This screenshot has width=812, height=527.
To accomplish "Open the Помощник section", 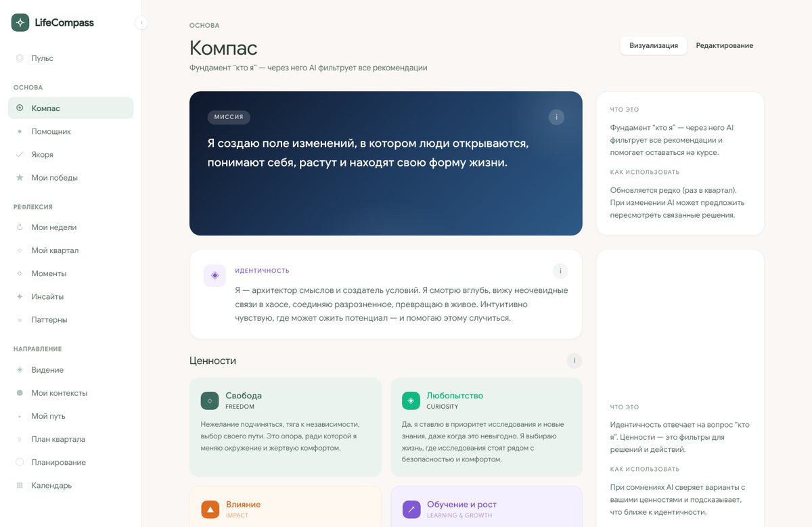I will (x=71, y=131).
